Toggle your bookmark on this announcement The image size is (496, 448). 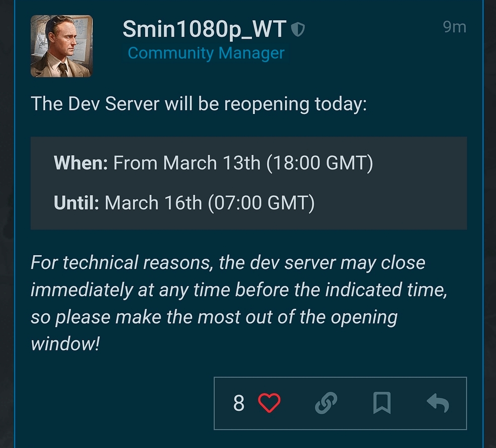point(382,403)
